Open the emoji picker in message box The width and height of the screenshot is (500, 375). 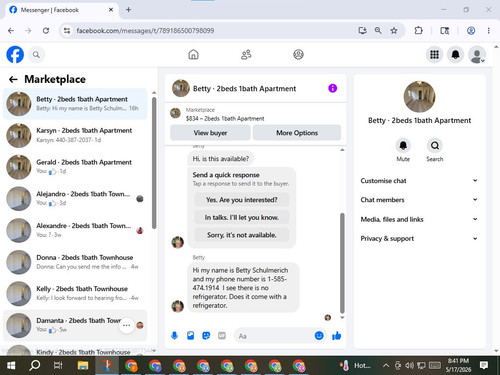[x=319, y=336]
